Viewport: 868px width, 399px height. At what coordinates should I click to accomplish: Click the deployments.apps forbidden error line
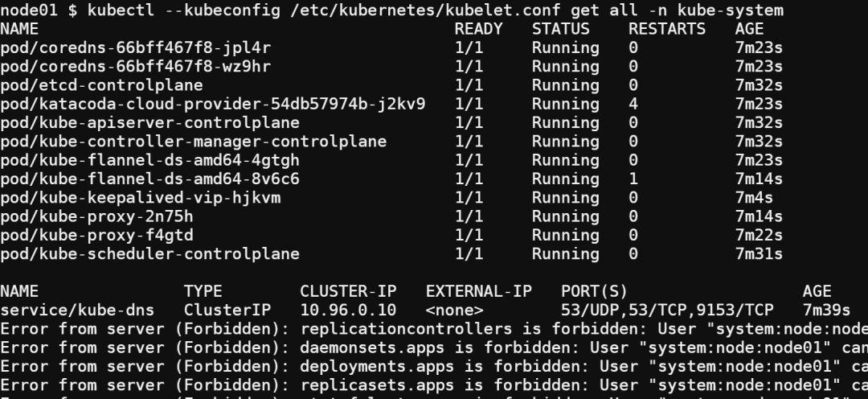pos(434,366)
